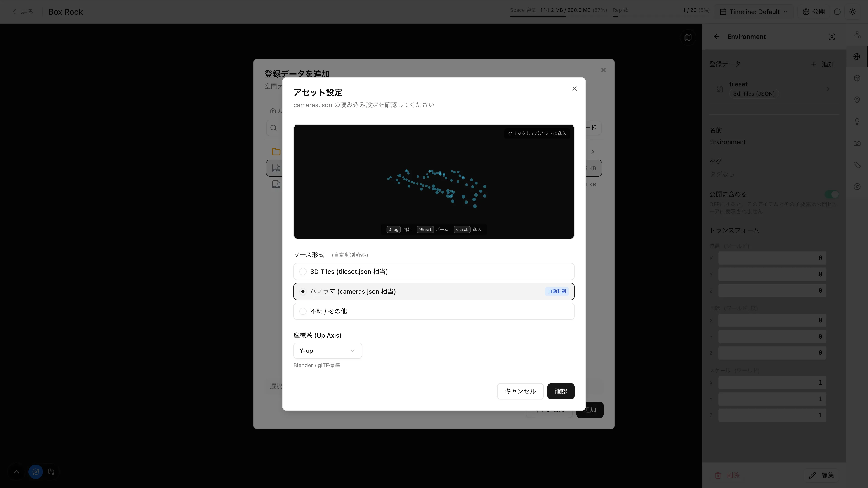Click the 編集 edit button
Image resolution: width=868 pixels, height=488 pixels.
click(821, 475)
